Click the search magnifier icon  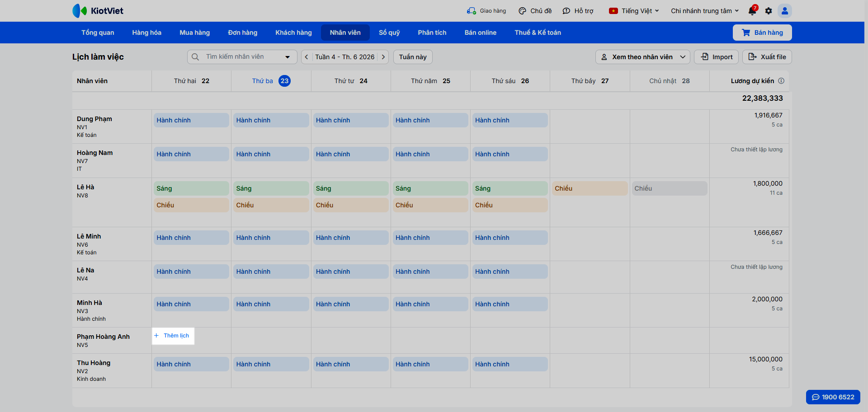tap(195, 57)
